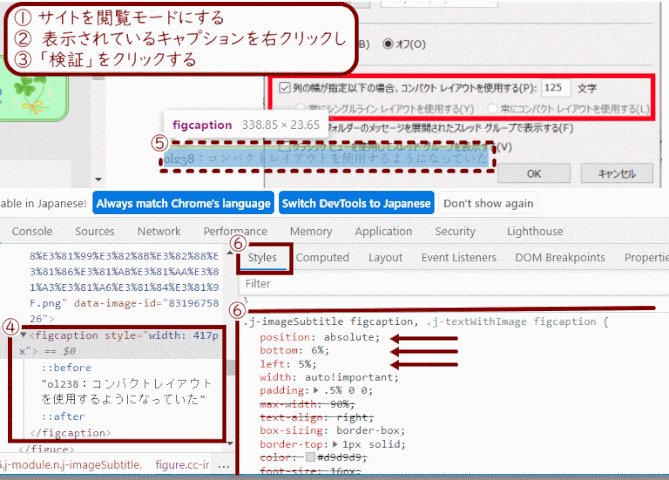Click the 'left: 5%' declaration
The image size is (669, 480).
[x=288, y=364]
